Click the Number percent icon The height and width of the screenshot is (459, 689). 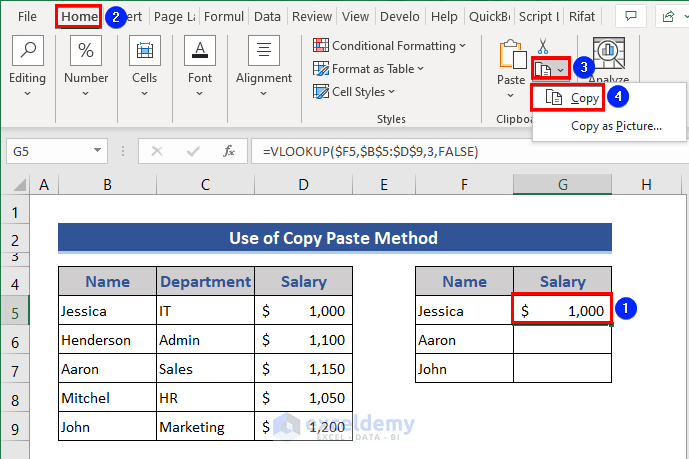[x=86, y=51]
